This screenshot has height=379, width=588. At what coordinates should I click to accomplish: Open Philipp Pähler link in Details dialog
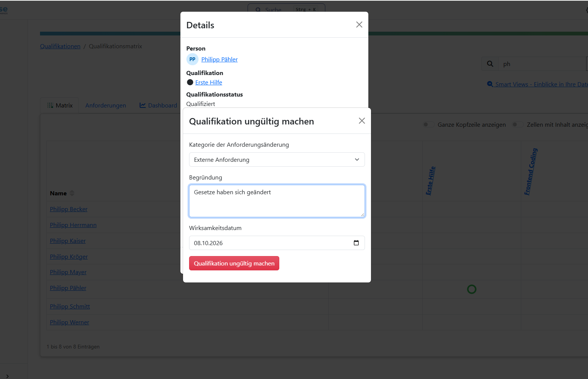click(219, 59)
